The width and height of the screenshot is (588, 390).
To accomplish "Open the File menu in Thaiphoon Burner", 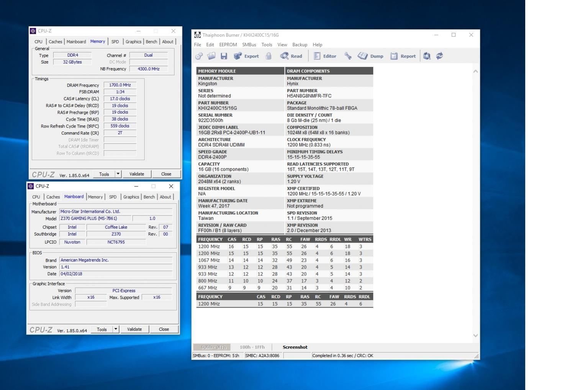I will pos(198,45).
